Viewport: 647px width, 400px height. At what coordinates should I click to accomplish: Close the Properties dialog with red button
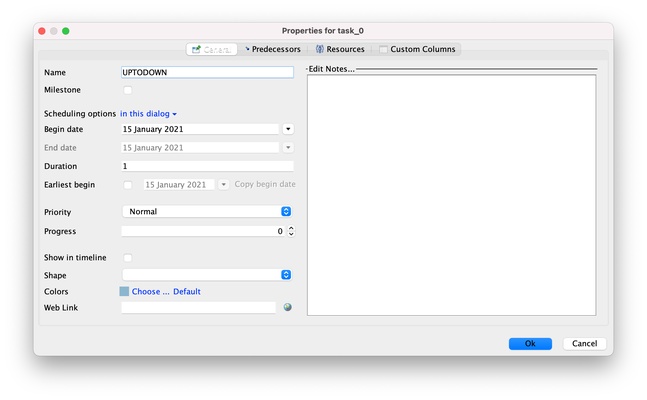pyautogui.click(x=42, y=31)
